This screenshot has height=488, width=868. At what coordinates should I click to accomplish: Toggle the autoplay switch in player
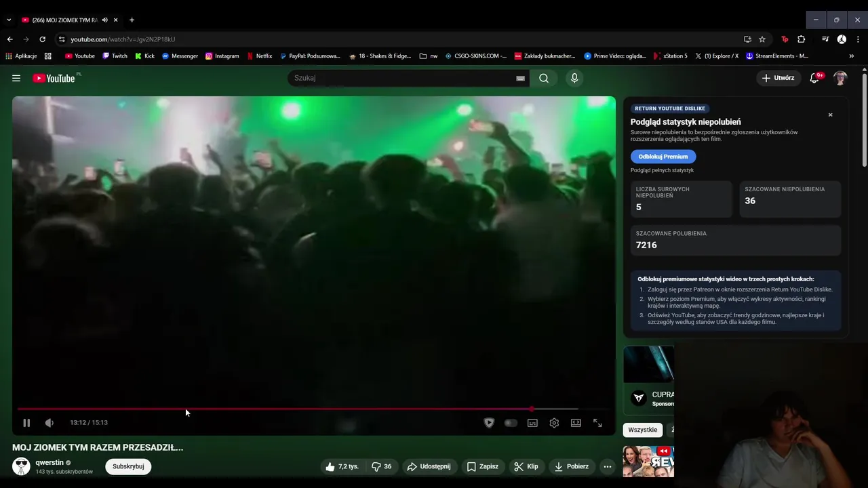pyautogui.click(x=511, y=423)
